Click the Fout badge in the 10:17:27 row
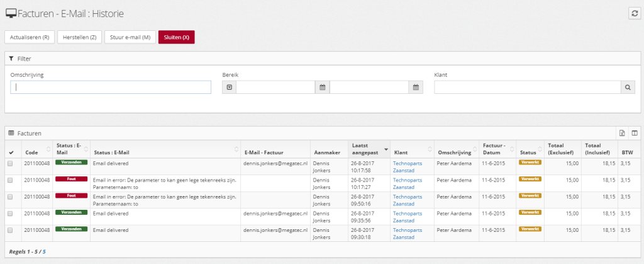The height and width of the screenshot is (264, 644). click(72, 179)
